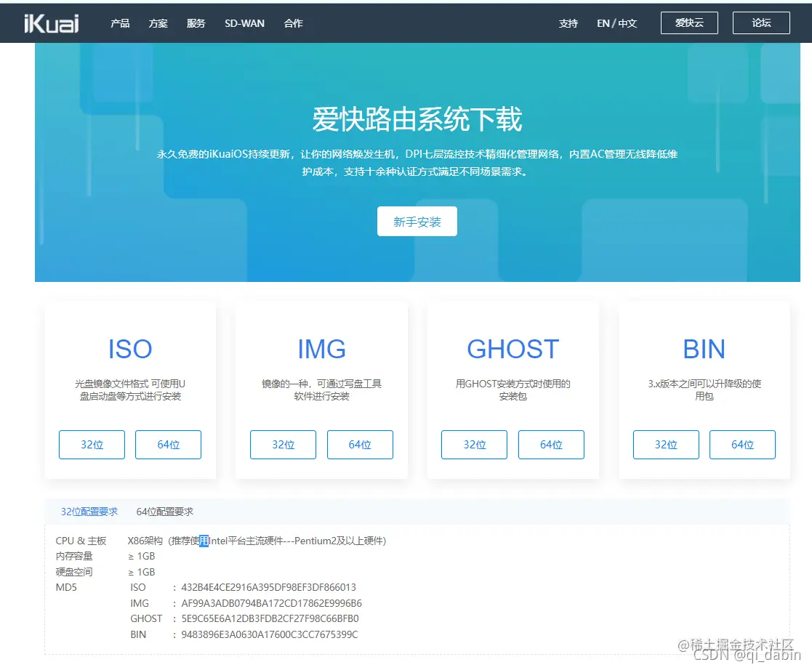Click the 硬盘空间 label
Viewport: 812px width, 670px height.
point(74,572)
